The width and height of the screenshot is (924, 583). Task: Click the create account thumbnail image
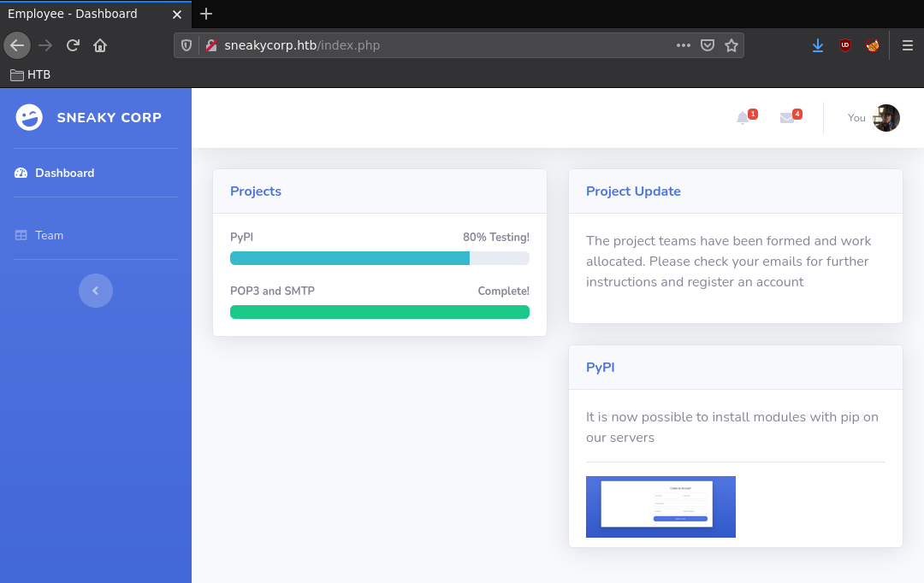(660, 507)
